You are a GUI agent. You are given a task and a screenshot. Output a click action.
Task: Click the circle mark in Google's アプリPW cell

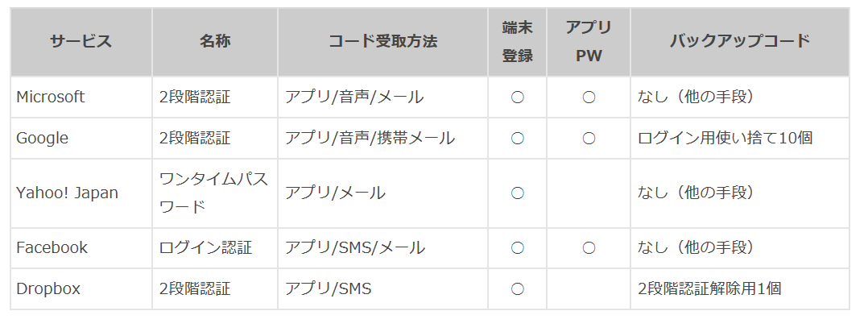tap(589, 139)
